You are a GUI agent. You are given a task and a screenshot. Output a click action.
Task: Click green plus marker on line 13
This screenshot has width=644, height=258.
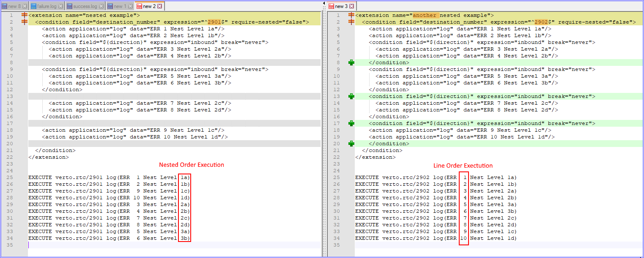click(x=351, y=96)
